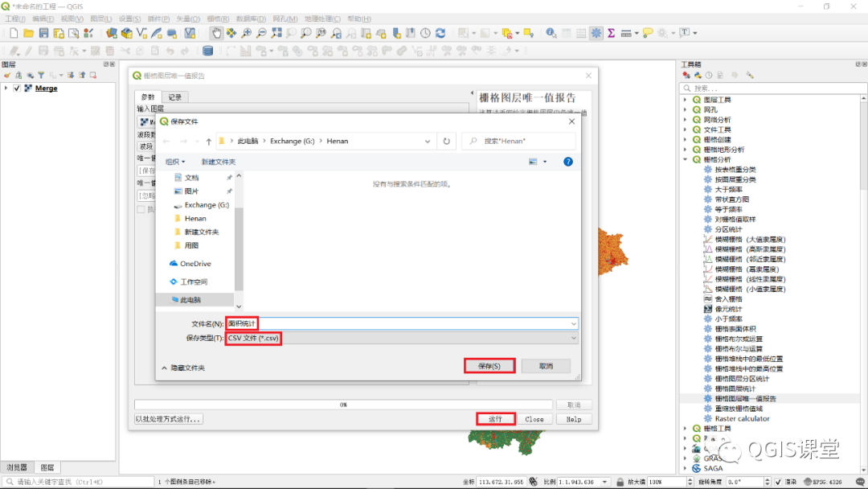Click the EPSG:4326 CRS status icon
The height and width of the screenshot is (489, 868).
(823, 482)
